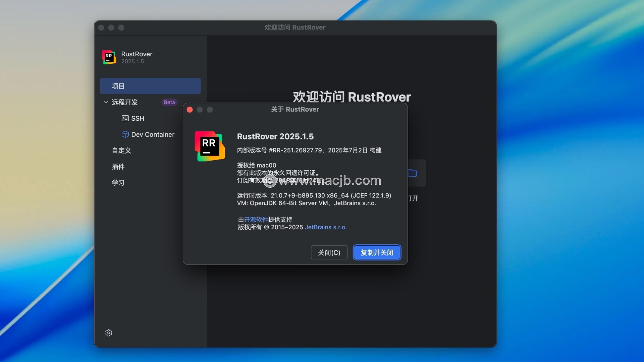Click the 复制并关闭 button
This screenshot has height=362, width=644.
377,252
